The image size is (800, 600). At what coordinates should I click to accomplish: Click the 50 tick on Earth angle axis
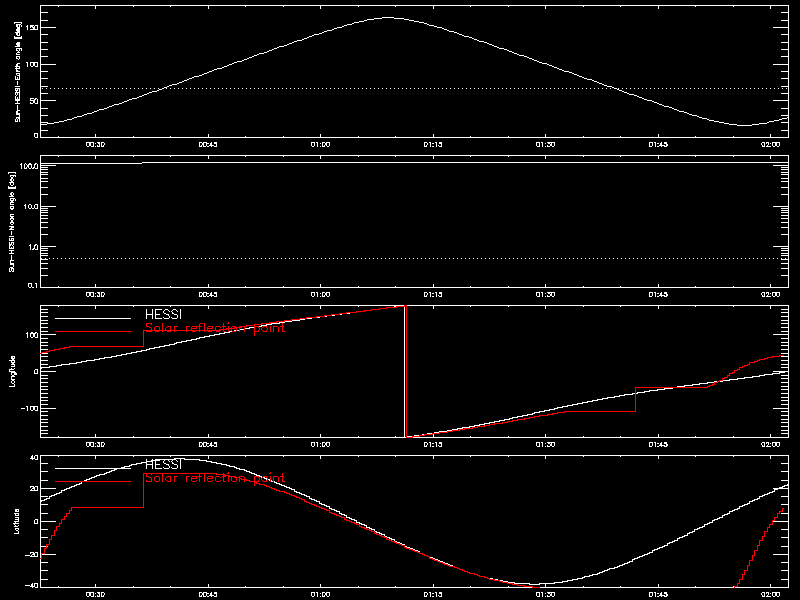tap(34, 101)
